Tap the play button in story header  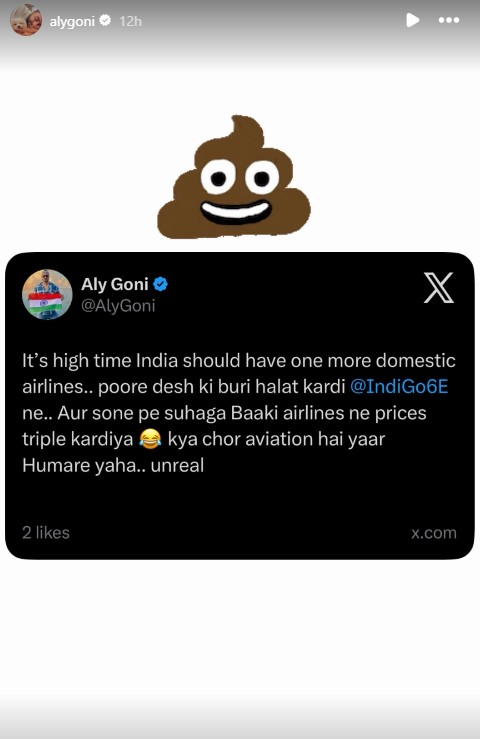coord(413,20)
